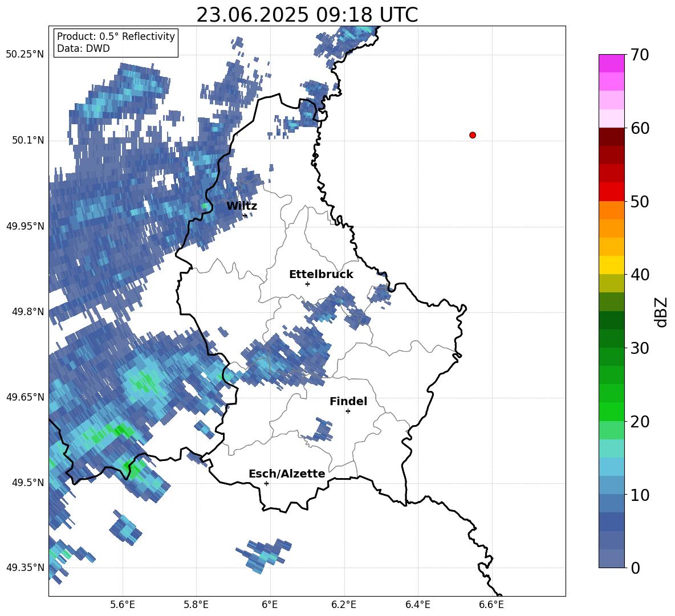Viewport: 675px width, 616px height.
Task: Click the Esch/Alzette cross marker
Action: (266, 483)
